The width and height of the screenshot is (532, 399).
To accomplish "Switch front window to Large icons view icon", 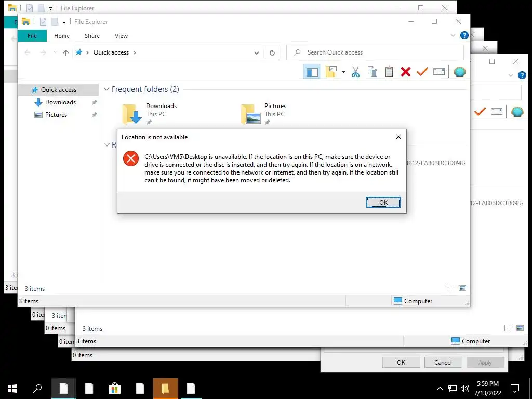I will 462,288.
